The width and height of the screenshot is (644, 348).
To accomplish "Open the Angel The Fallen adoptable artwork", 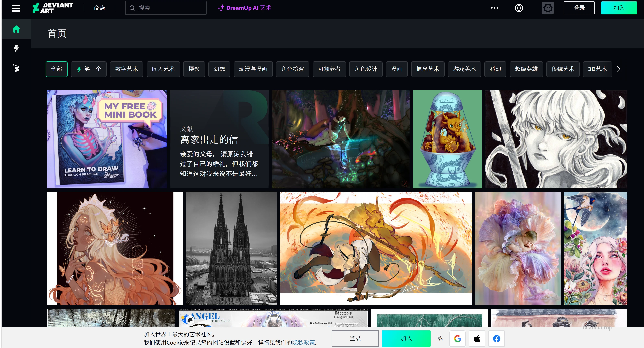I will click(x=273, y=318).
